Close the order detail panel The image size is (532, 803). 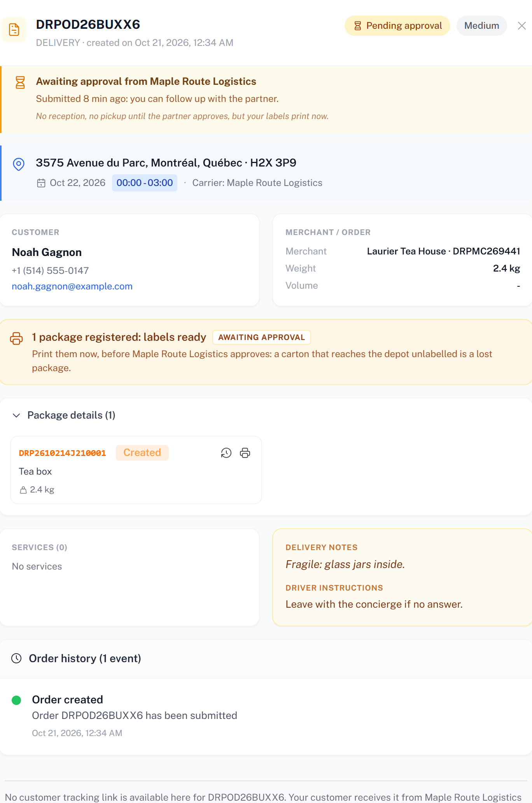(x=522, y=26)
